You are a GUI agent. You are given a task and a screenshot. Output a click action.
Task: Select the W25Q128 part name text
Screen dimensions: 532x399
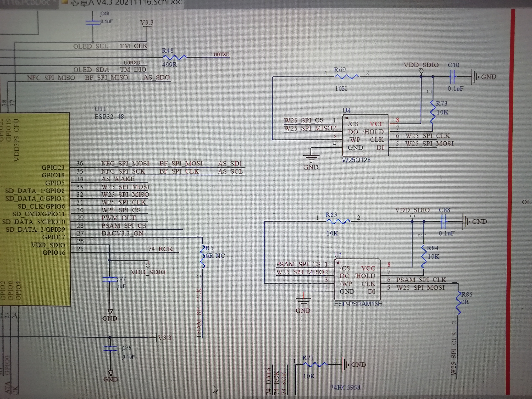[x=356, y=160]
